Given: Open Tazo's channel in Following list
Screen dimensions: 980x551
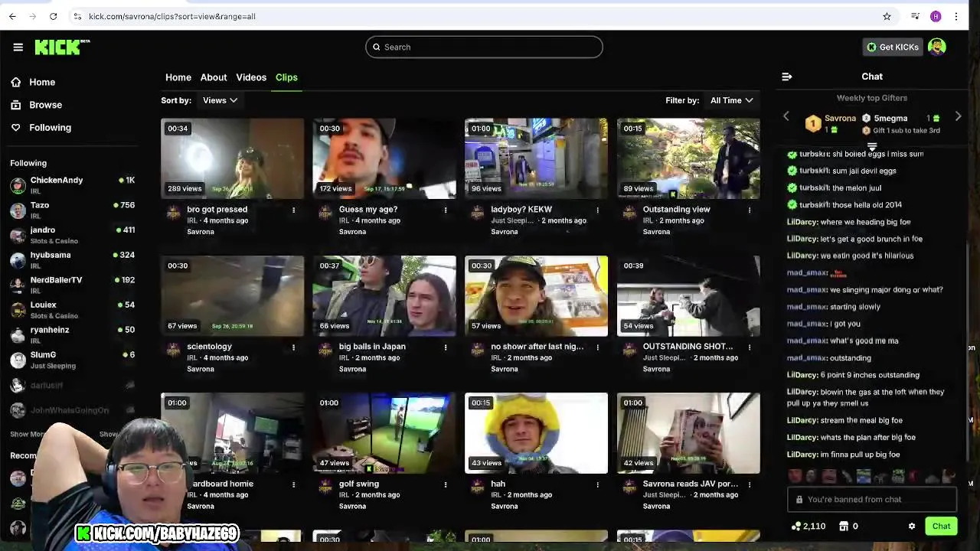Looking at the screenshot, I should (73, 210).
